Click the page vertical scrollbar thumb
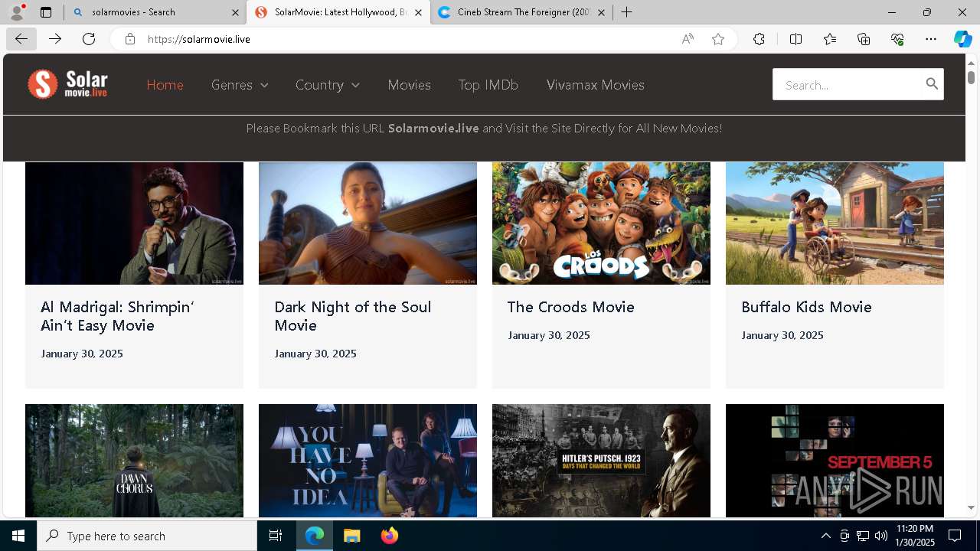Image resolution: width=980 pixels, height=551 pixels. tap(971, 77)
